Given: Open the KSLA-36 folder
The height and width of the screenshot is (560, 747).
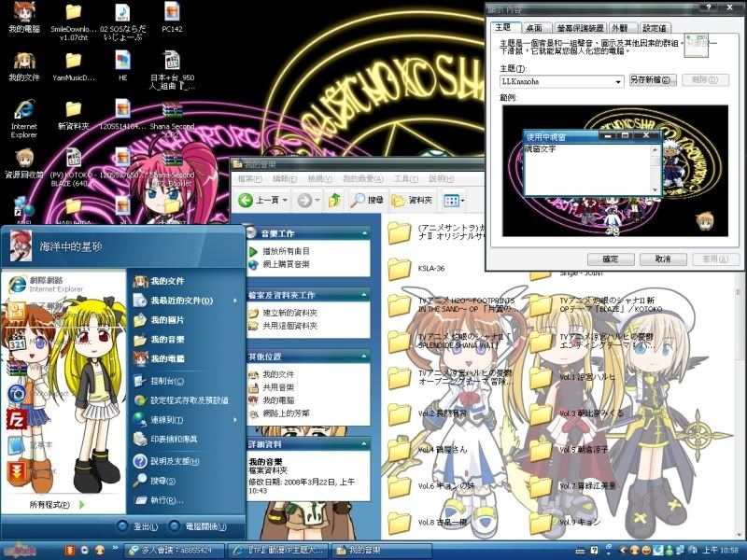Looking at the screenshot, I should click(416, 269).
